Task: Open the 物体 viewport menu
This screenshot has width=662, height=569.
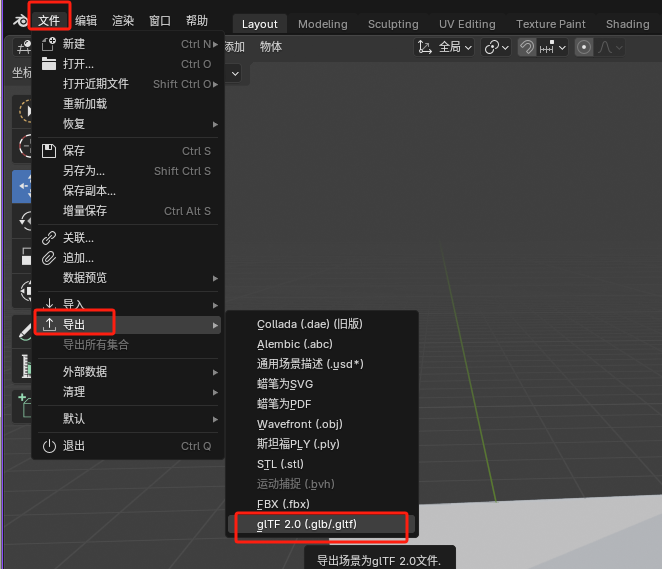Action: pos(271,46)
